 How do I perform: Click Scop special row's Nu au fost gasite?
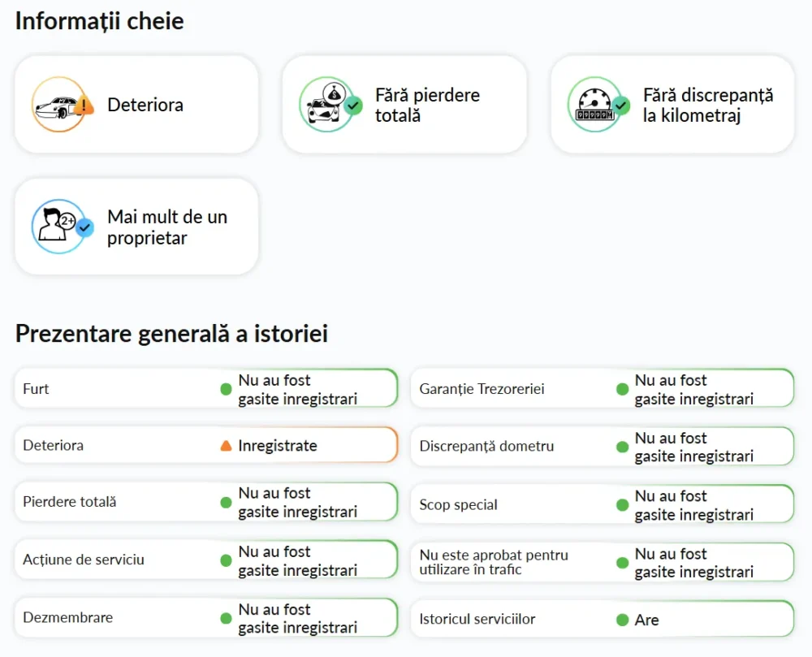click(694, 505)
